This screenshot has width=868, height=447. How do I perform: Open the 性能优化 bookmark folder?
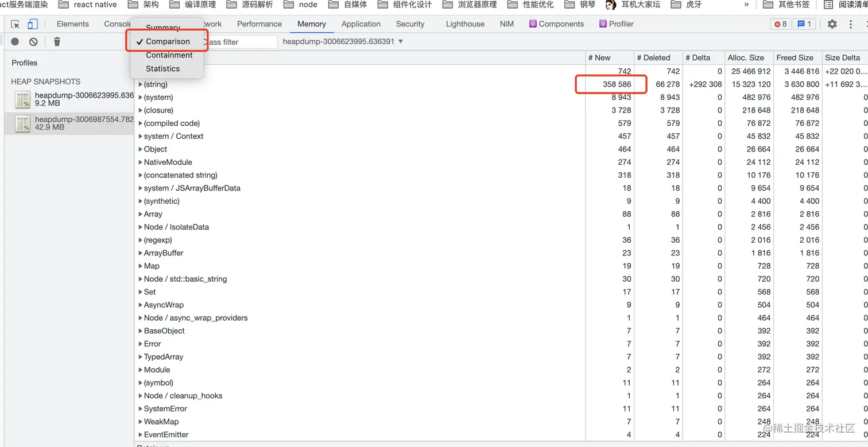pyautogui.click(x=531, y=5)
